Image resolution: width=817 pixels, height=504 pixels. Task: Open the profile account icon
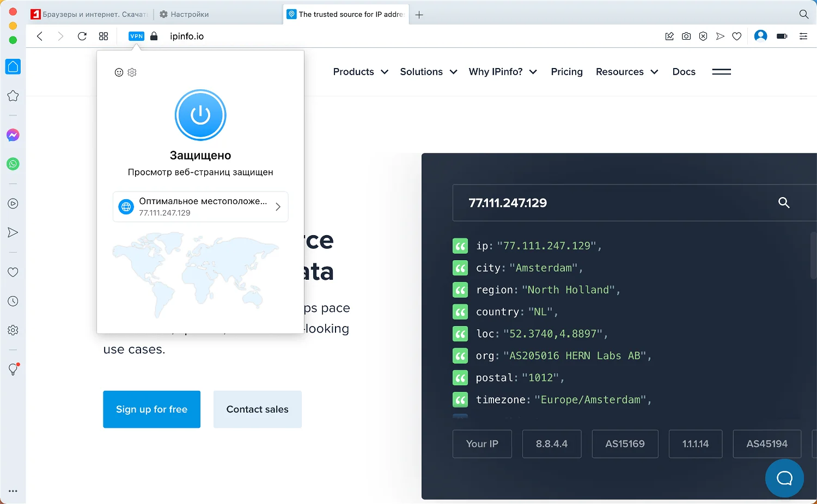coord(761,36)
